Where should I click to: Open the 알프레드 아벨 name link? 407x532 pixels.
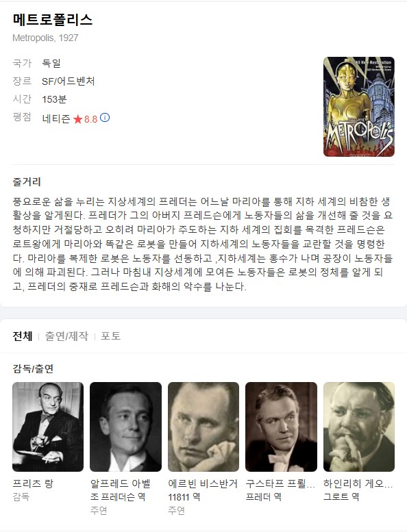click(121, 483)
